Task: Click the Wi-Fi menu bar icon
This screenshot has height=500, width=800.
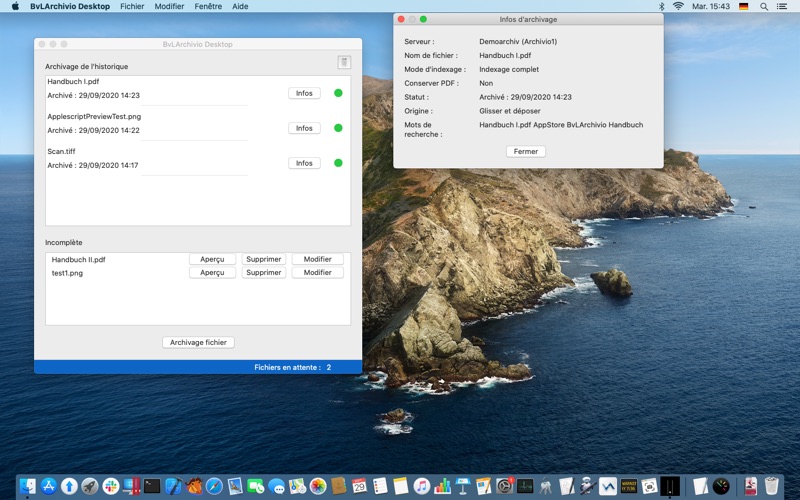Action: [678, 6]
